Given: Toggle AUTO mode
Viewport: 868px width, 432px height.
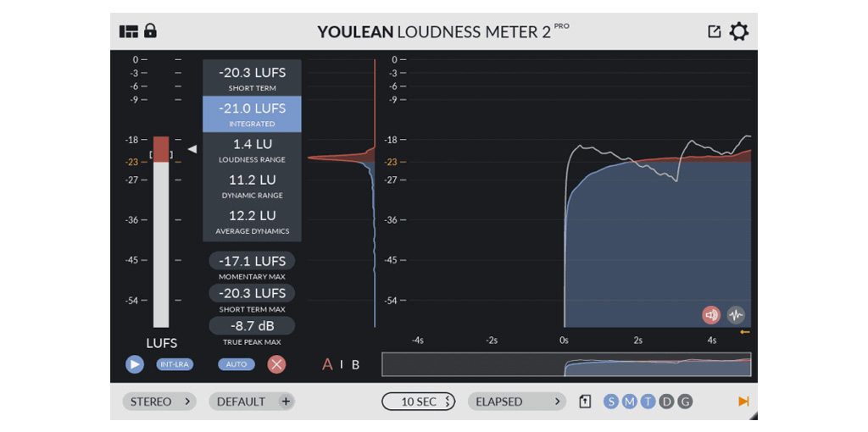Looking at the screenshot, I should pos(236,364).
